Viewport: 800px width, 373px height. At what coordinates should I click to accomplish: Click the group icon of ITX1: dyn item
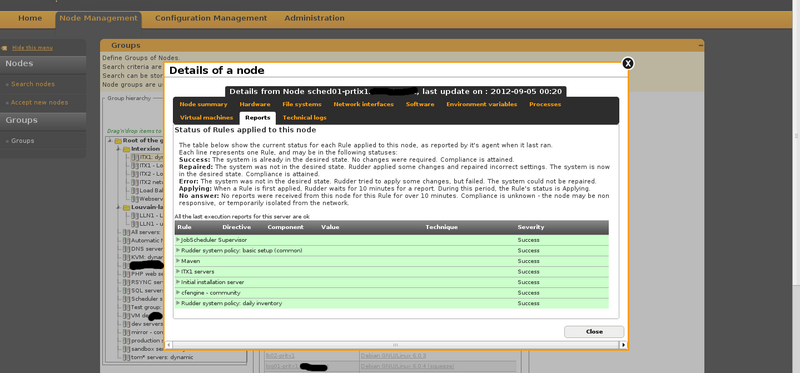[x=135, y=158]
